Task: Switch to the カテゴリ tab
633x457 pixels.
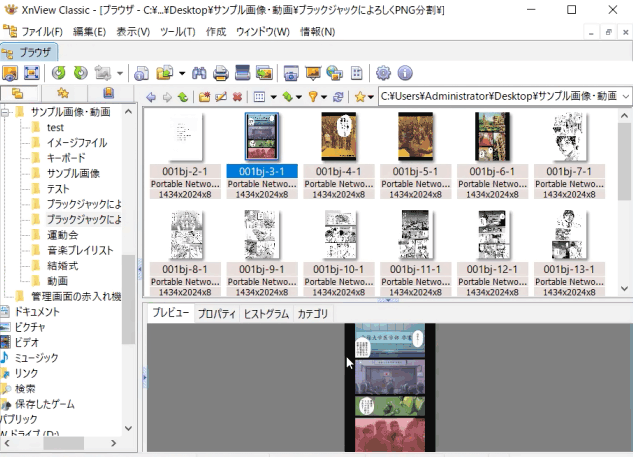Action: [313, 314]
